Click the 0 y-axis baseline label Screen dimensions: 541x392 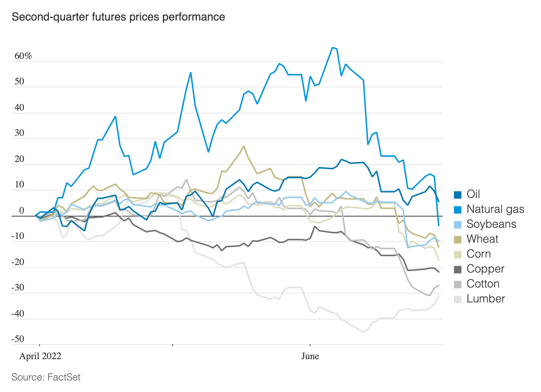pyautogui.click(x=22, y=211)
